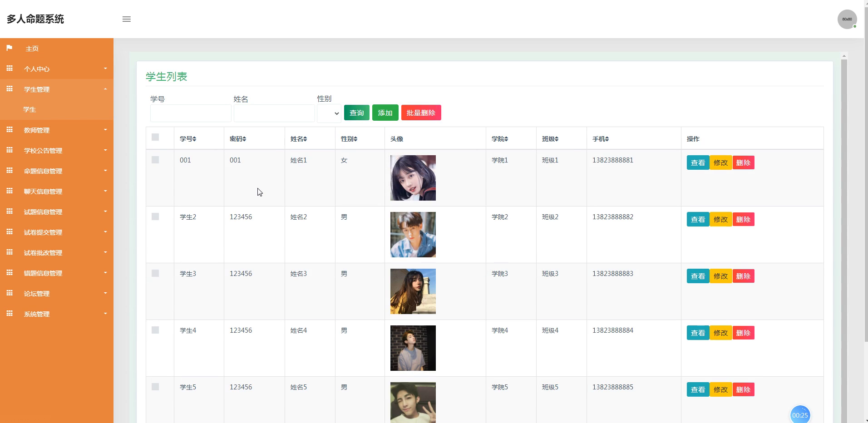Sort table by 密码 column arrows
The width and height of the screenshot is (868, 423).
coord(244,139)
